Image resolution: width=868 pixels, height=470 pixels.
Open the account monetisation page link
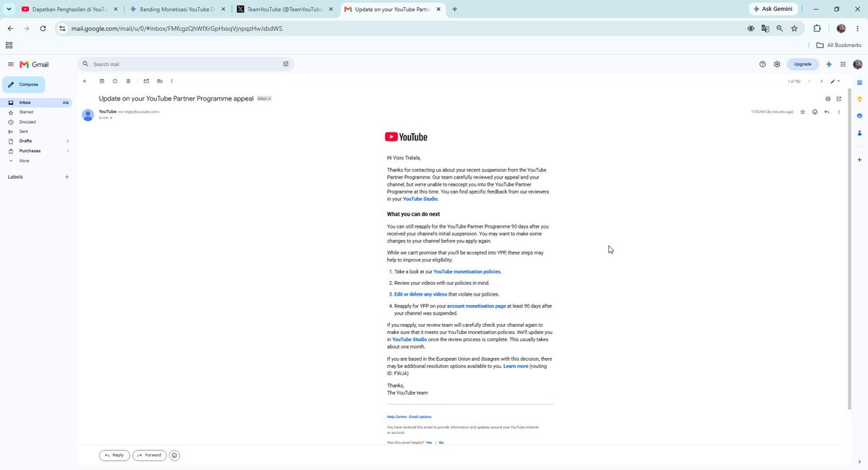click(477, 306)
